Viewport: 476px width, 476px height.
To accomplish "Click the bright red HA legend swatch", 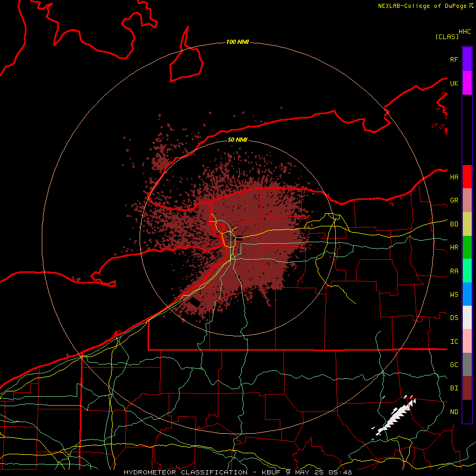I will point(467,177).
